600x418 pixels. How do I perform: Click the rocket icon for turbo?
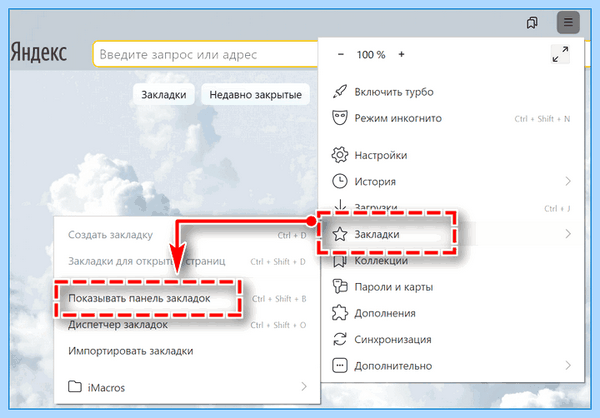(x=339, y=91)
